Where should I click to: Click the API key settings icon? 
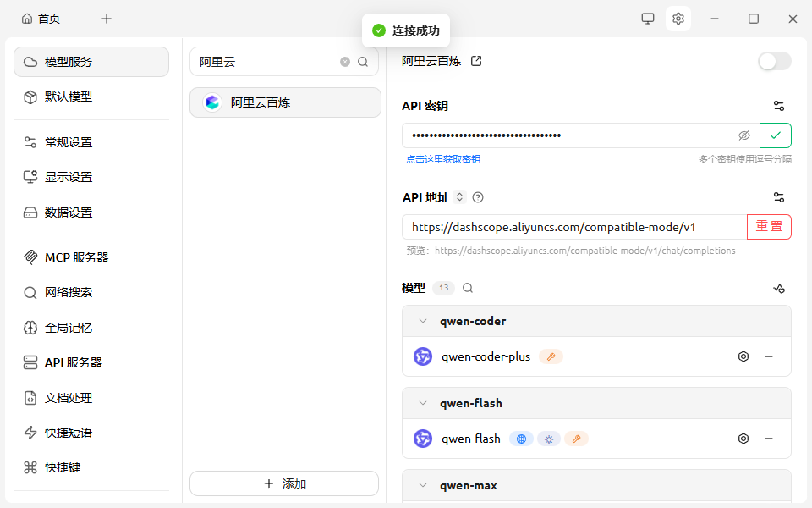click(779, 106)
